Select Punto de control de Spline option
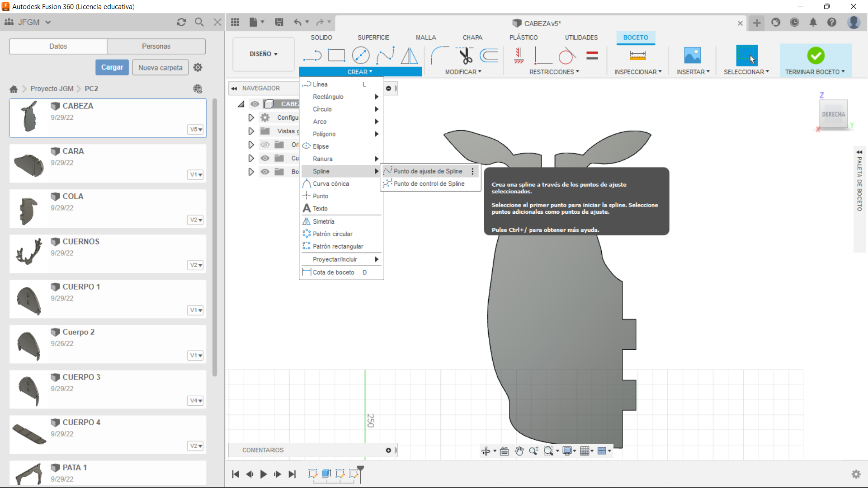This screenshot has width=868, height=488. pos(429,184)
